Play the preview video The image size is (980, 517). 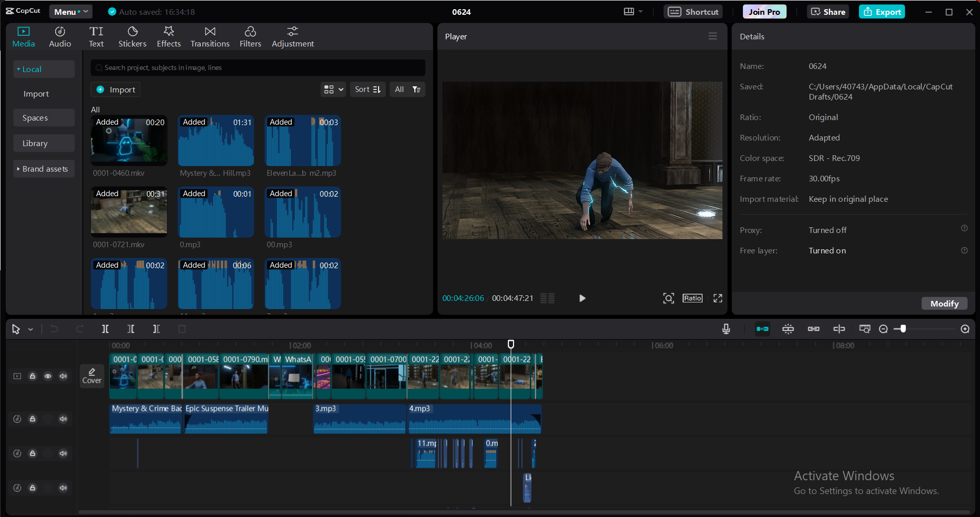[x=582, y=298]
